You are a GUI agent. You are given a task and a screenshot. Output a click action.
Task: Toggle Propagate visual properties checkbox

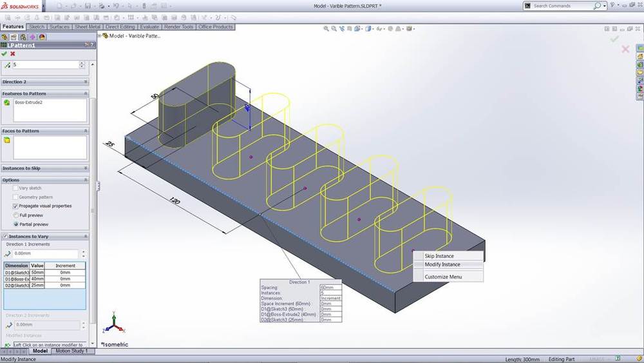pyautogui.click(x=15, y=206)
